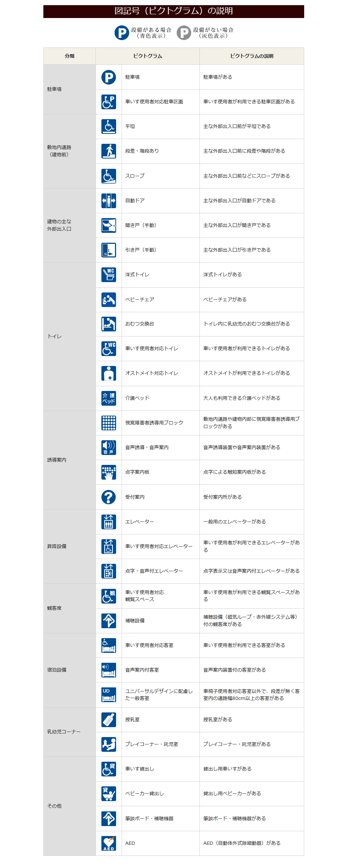Click the ostomate-compatible toilet icon
This screenshot has height=868, width=349.
pos(109,373)
